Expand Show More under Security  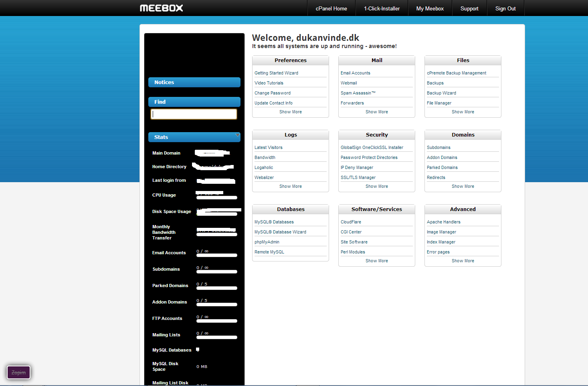coord(376,187)
